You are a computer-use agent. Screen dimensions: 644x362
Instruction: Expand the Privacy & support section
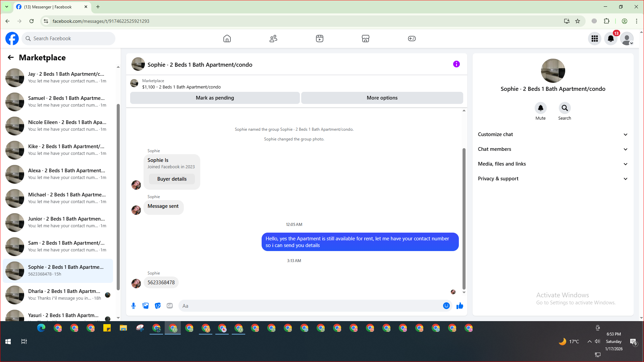(553, 179)
